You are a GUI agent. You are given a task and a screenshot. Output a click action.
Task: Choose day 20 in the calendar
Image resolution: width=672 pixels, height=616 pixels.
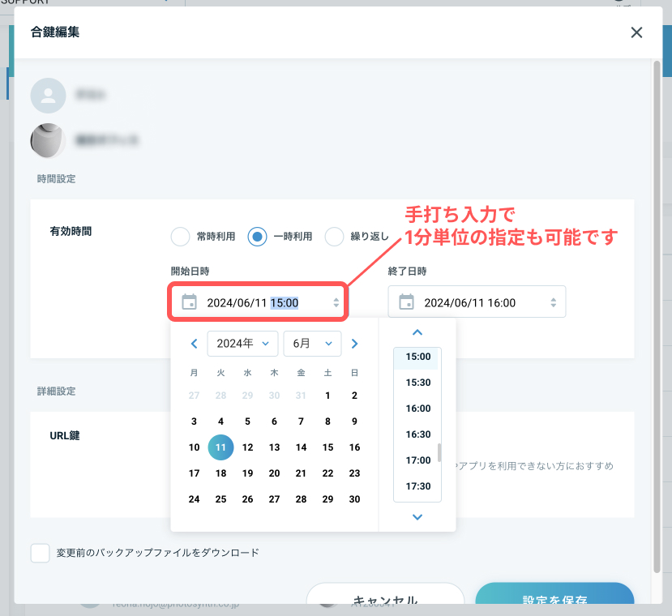coord(274,473)
